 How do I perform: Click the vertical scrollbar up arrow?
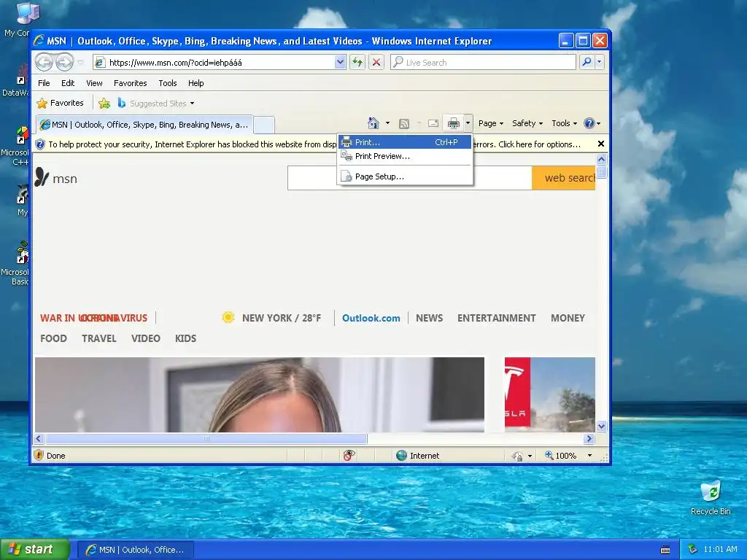[601, 159]
